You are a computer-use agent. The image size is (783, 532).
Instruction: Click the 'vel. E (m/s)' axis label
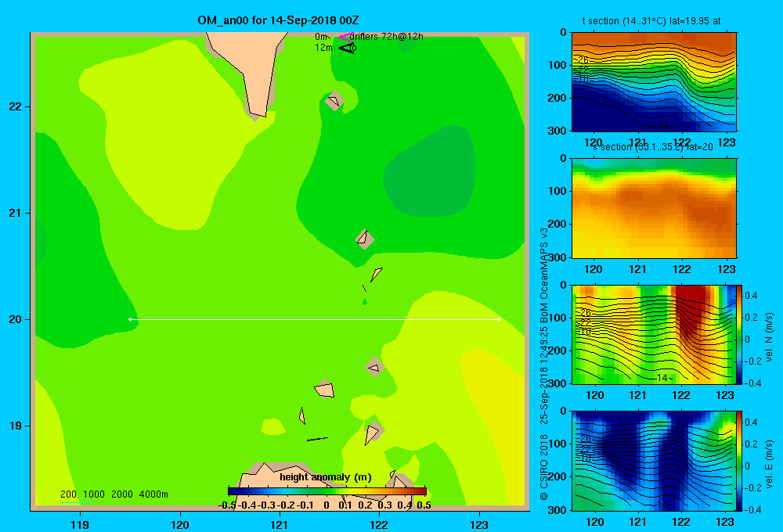click(769, 464)
